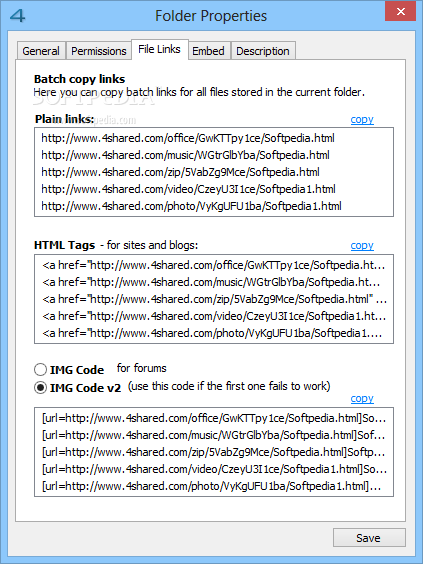
Task: Click the [url= row for music/WGtrGlbYba
Action: [214, 435]
